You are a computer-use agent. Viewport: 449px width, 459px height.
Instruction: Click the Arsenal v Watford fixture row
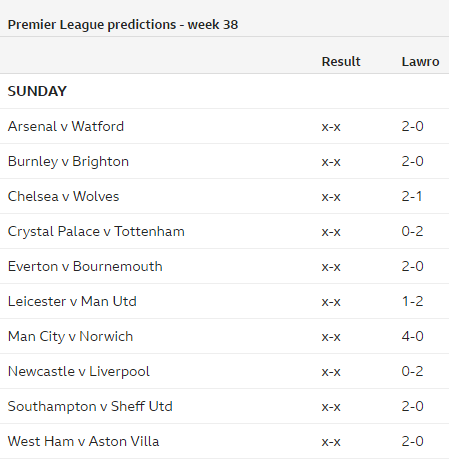(224, 126)
